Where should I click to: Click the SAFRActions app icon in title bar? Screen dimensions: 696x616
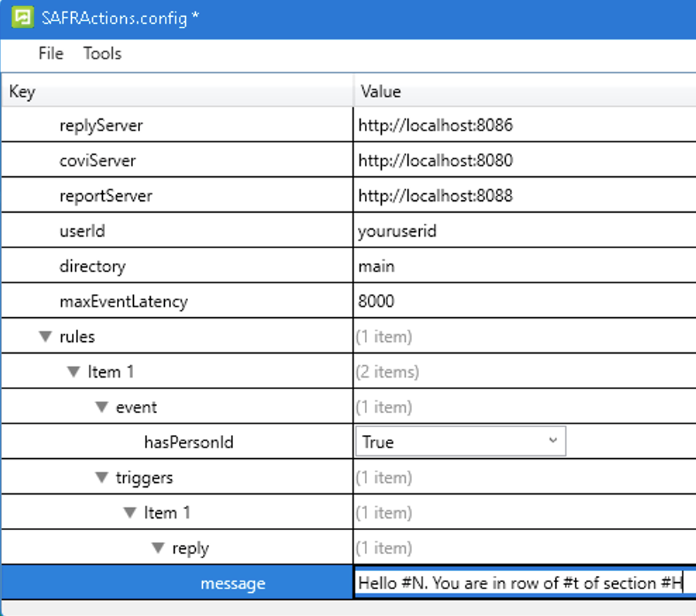23,18
